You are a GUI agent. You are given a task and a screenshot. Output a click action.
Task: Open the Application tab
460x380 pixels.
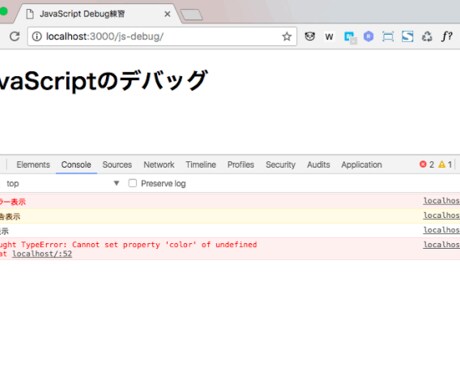(361, 165)
